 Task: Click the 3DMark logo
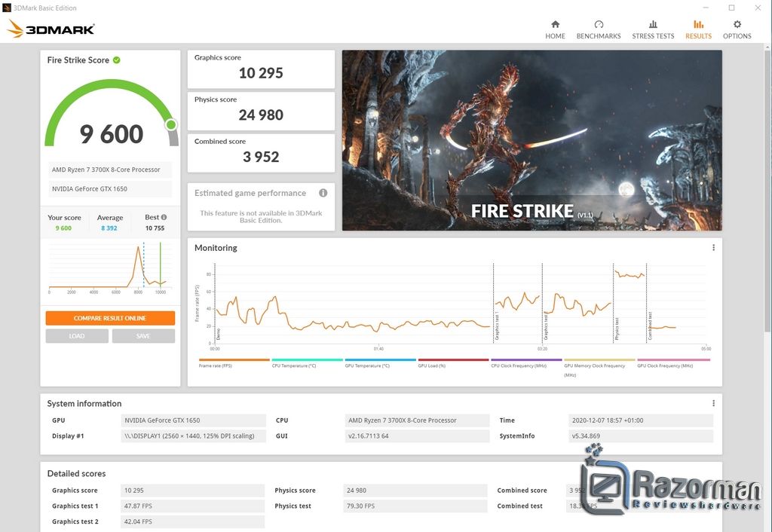coord(51,29)
